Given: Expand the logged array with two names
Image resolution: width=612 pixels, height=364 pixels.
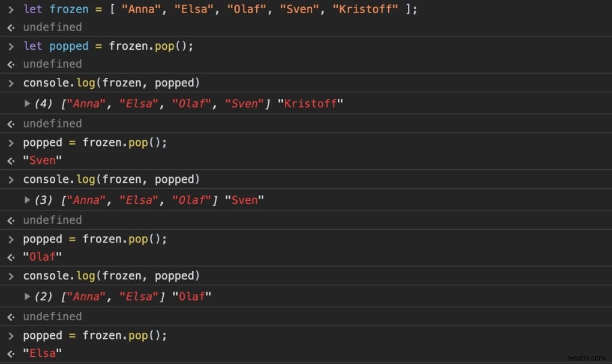Looking at the screenshot, I should pyautogui.click(x=27, y=296).
